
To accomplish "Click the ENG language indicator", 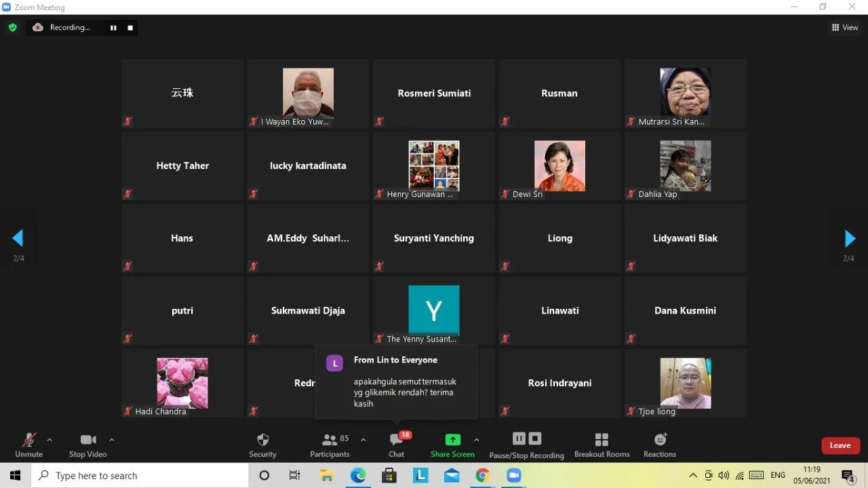I will coord(778,475).
